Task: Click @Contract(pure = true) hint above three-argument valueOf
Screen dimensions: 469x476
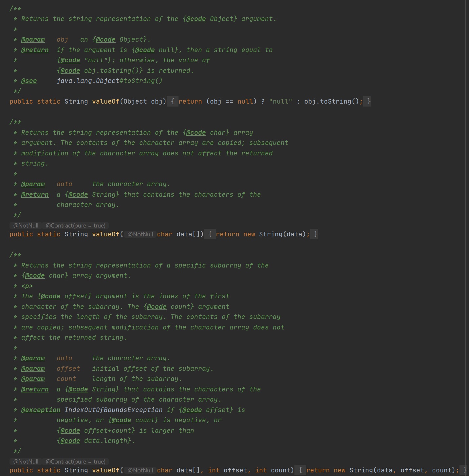Action: click(75, 462)
